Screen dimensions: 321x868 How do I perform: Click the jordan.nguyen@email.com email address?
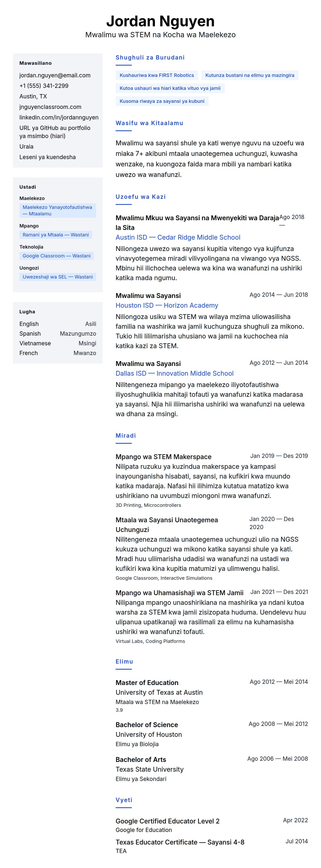pyautogui.click(x=55, y=75)
